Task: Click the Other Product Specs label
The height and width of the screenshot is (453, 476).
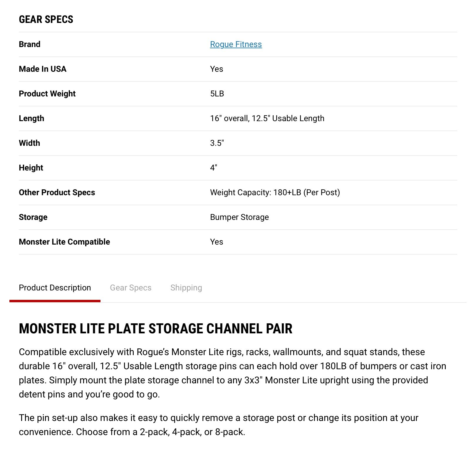Action: (x=57, y=193)
